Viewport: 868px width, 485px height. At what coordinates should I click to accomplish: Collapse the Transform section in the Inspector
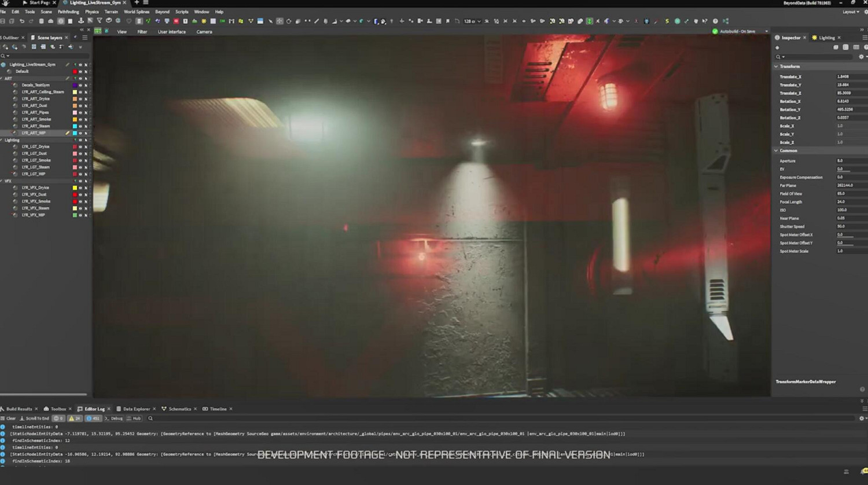[777, 67]
